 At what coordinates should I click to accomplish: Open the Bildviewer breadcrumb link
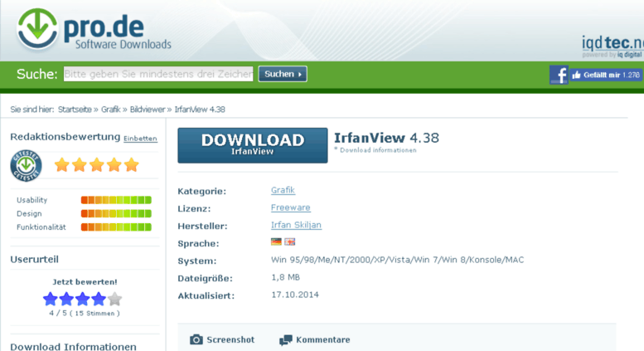(148, 110)
